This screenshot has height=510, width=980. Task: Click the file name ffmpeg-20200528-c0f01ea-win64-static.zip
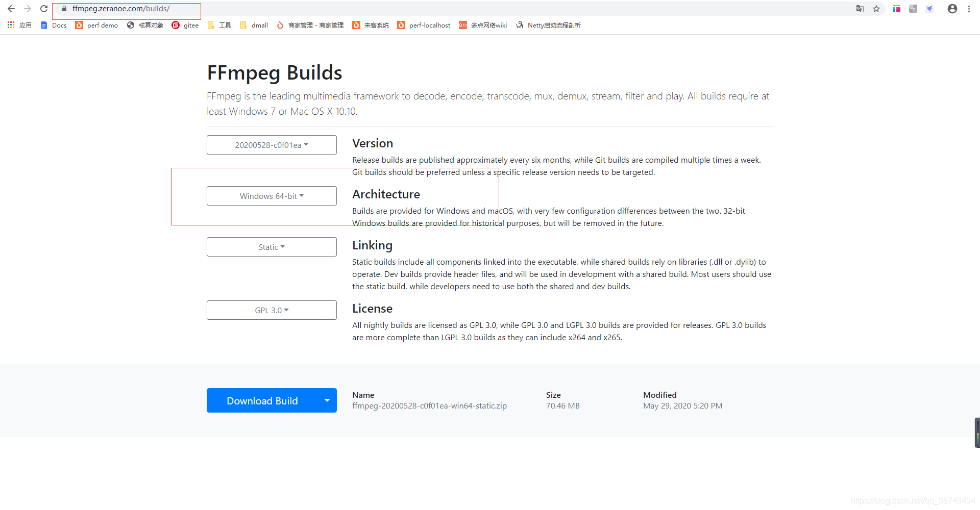[x=429, y=406]
